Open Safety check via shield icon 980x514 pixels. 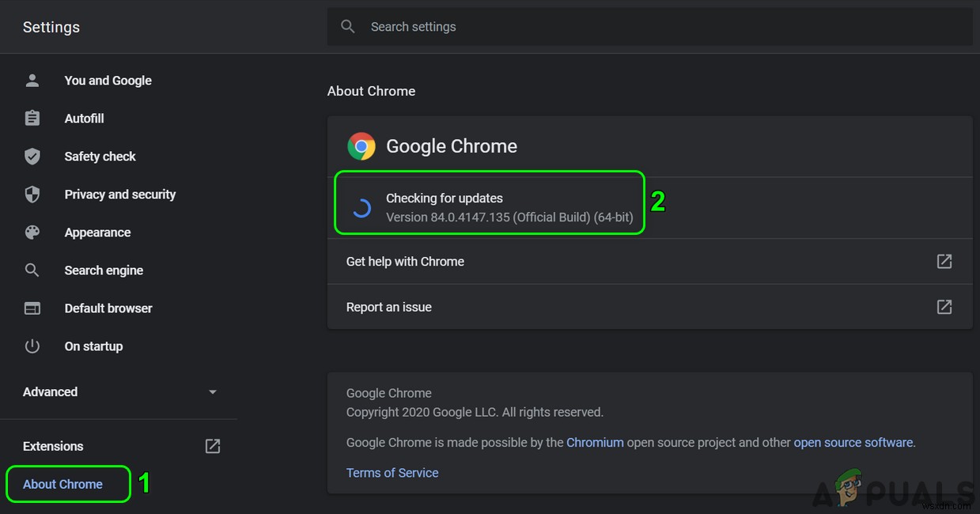pyautogui.click(x=32, y=156)
